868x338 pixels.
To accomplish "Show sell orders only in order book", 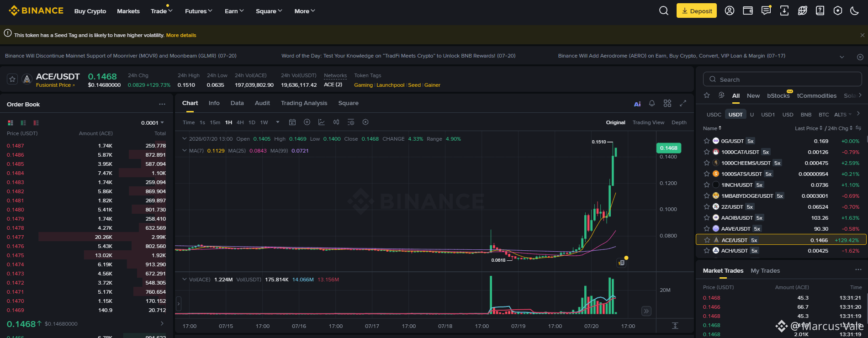I will (x=36, y=123).
